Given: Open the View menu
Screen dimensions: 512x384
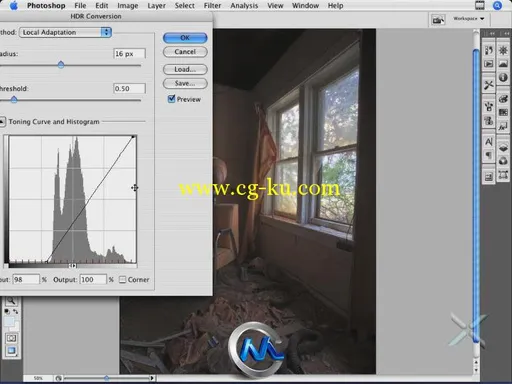Looking at the screenshot, I should coord(275,6).
